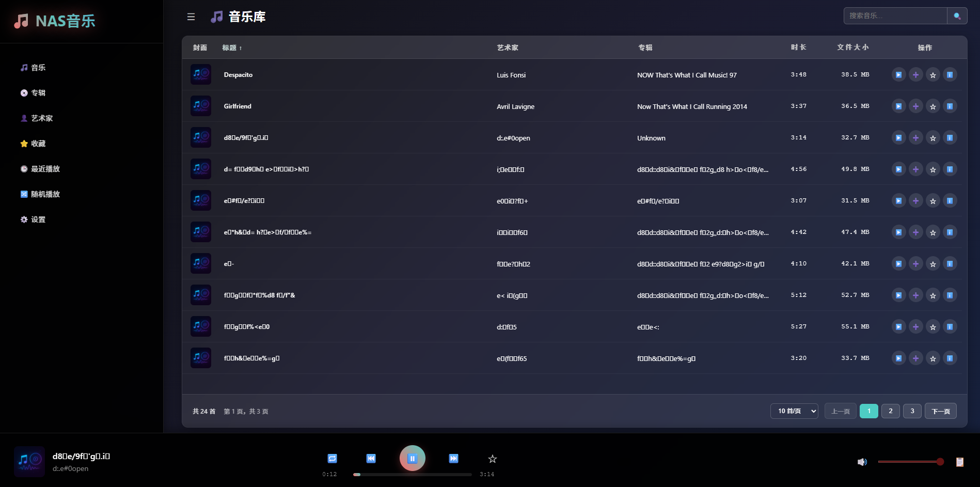Add the 49.8 MB track to playlist
This screenshot has height=487, width=980.
915,169
